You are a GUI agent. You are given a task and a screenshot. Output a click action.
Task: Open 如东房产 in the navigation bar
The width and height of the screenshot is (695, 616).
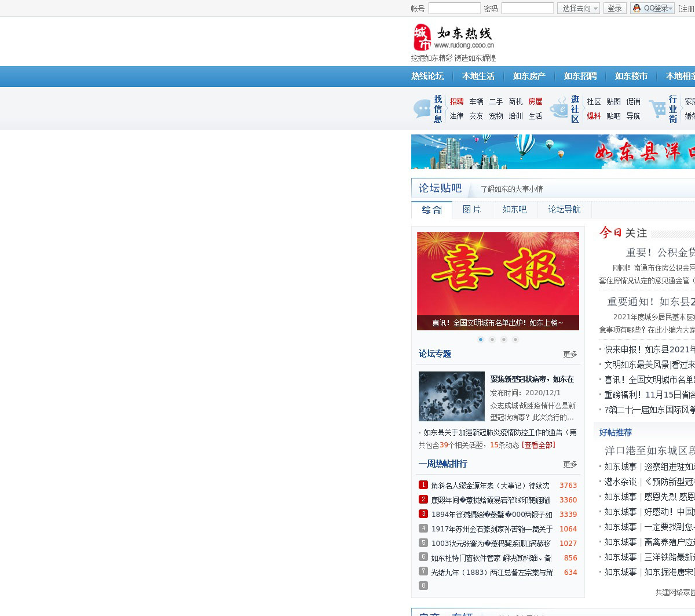click(529, 76)
